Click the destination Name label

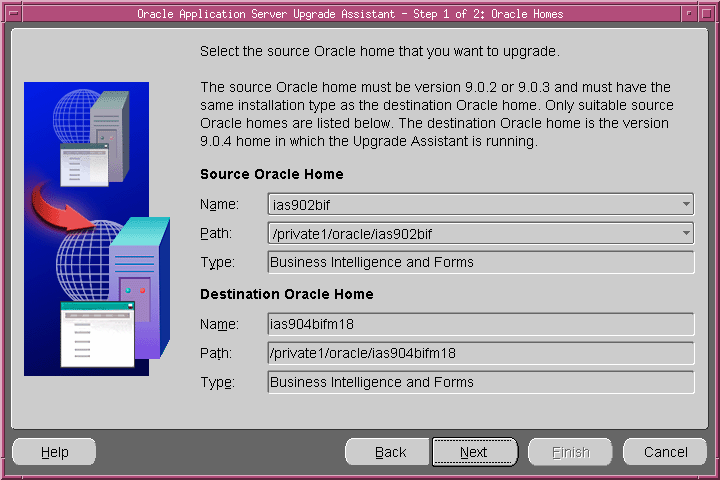pyautogui.click(x=219, y=324)
